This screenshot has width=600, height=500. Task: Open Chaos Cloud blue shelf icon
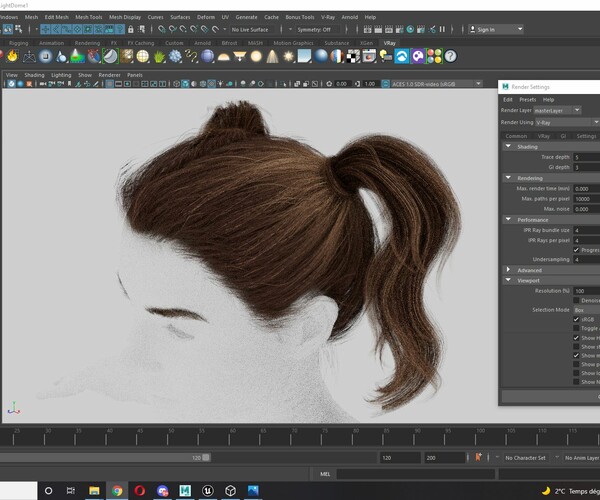click(x=402, y=56)
